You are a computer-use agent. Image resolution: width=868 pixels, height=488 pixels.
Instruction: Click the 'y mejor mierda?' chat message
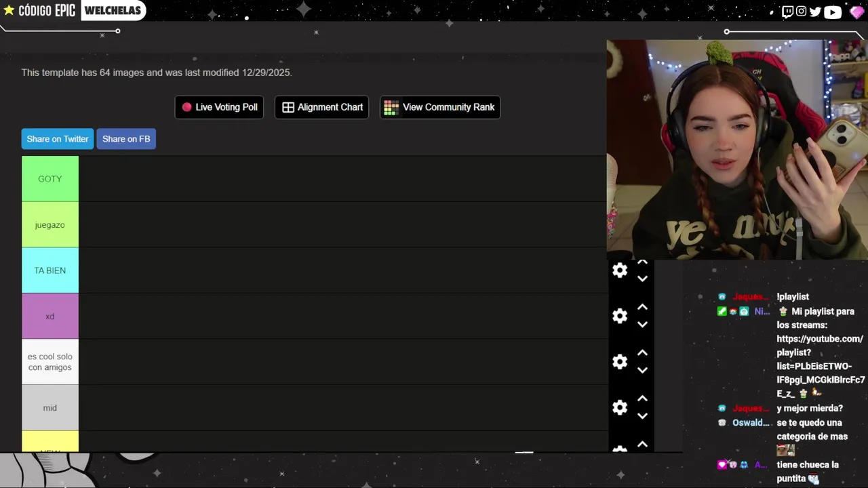(810, 409)
